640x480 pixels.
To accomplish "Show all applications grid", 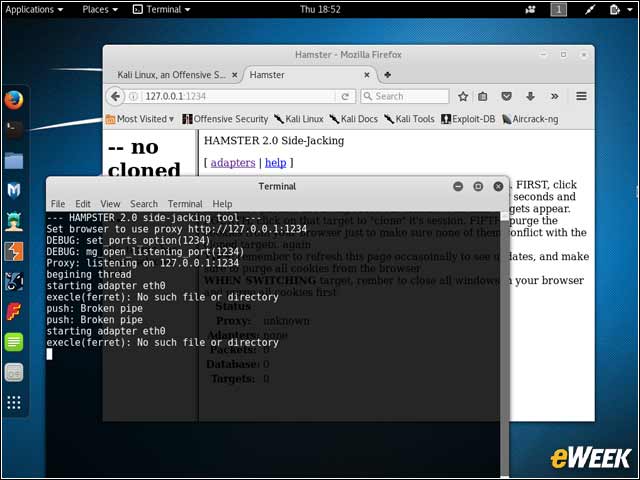I will coord(14,402).
